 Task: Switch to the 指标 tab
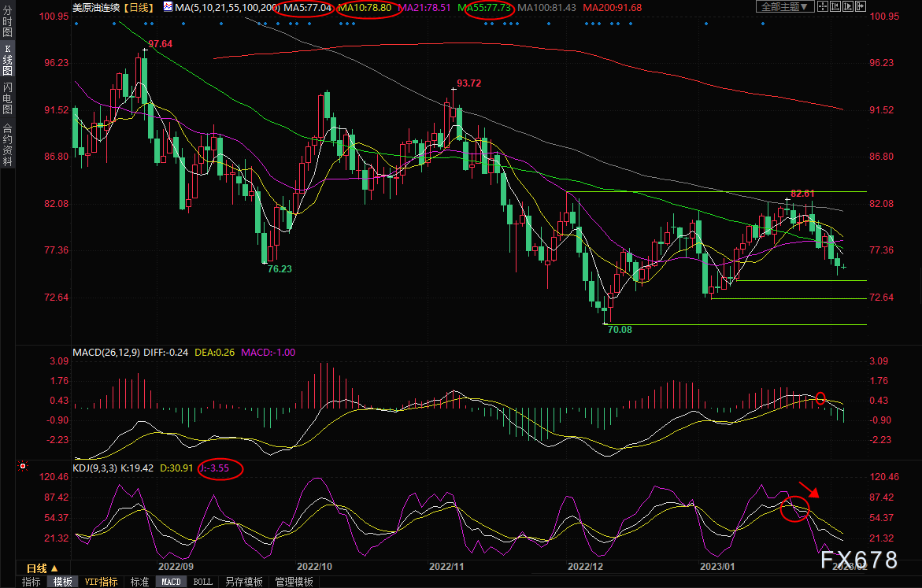point(31,582)
